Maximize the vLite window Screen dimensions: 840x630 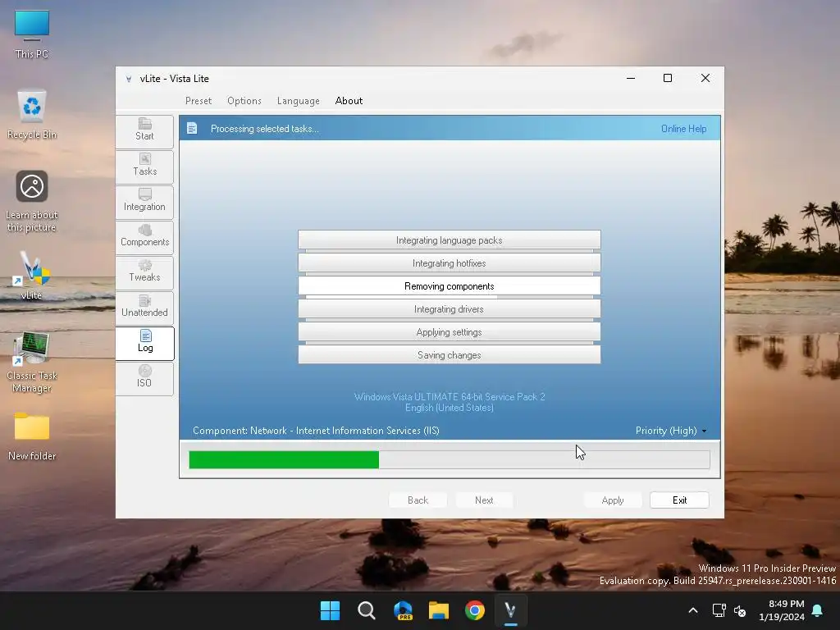[x=668, y=78]
